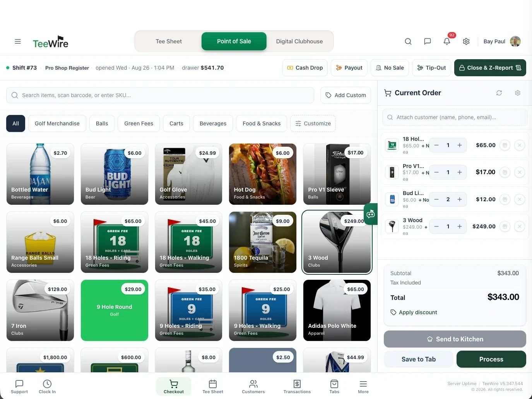Filter by Balls category
The width and height of the screenshot is (532, 399).
102,123
